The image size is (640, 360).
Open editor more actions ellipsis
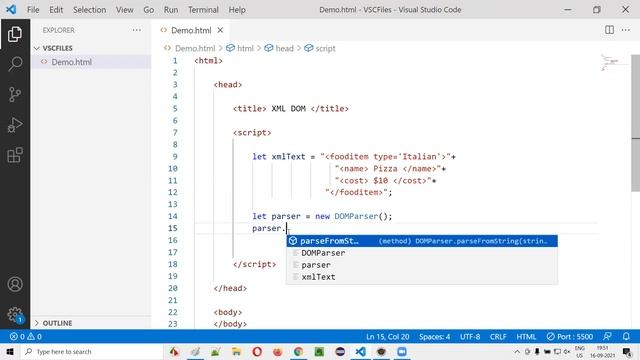[x=625, y=30]
